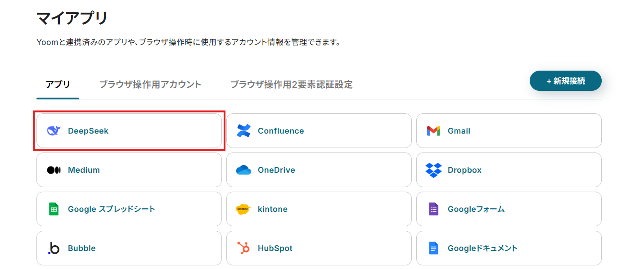Image resolution: width=644 pixels, height=269 pixels.
Task: Click the Dropbox app name text
Action: click(464, 170)
